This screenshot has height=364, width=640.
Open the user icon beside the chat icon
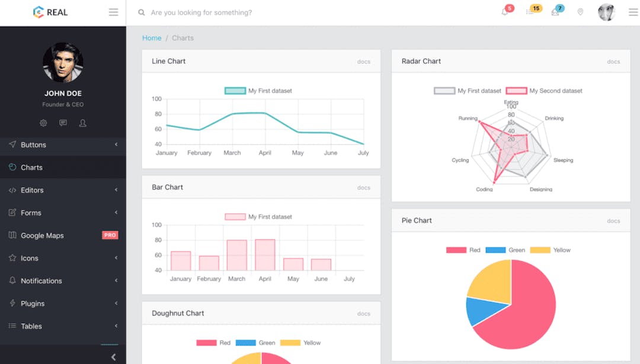pos(82,123)
